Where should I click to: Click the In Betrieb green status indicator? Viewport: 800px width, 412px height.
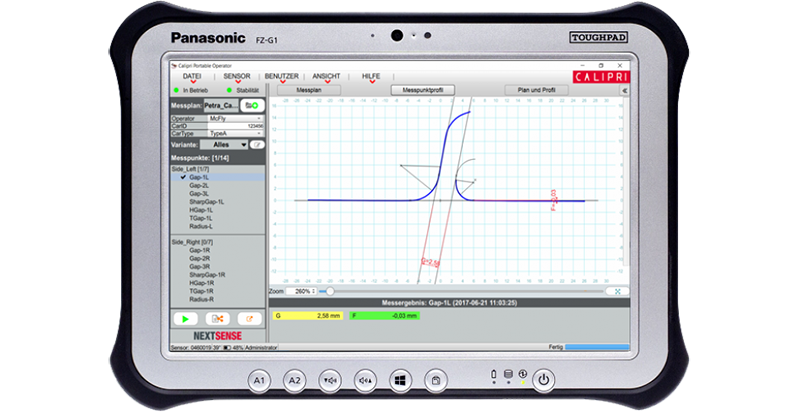(x=177, y=90)
